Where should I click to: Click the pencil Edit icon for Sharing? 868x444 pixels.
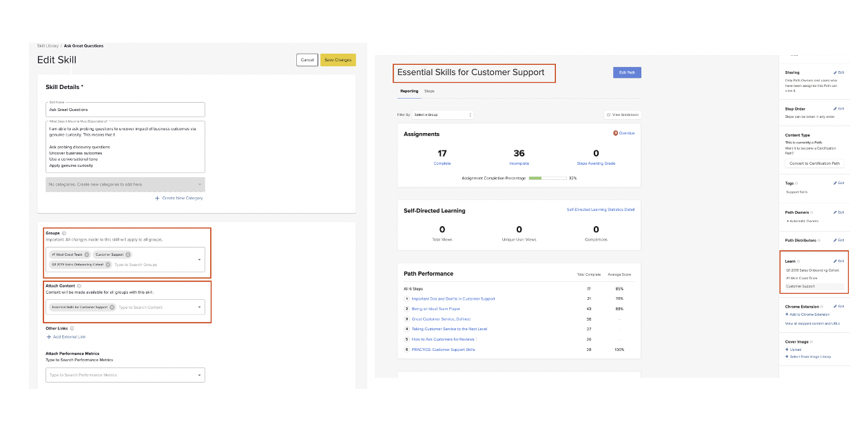click(835, 72)
